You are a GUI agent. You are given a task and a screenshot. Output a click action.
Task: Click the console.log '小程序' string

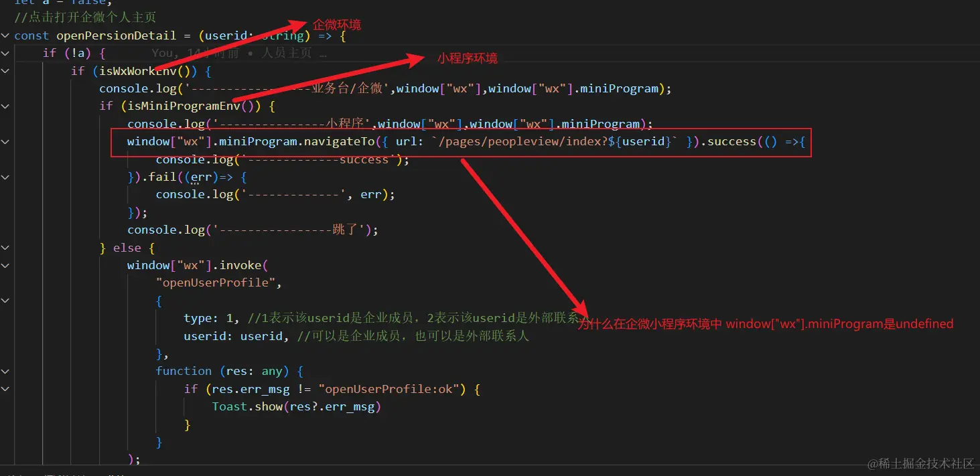[x=291, y=124]
